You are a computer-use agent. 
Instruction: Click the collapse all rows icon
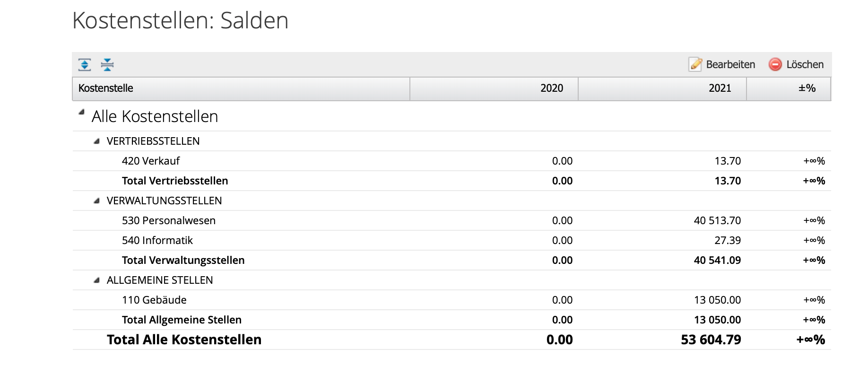tap(107, 65)
